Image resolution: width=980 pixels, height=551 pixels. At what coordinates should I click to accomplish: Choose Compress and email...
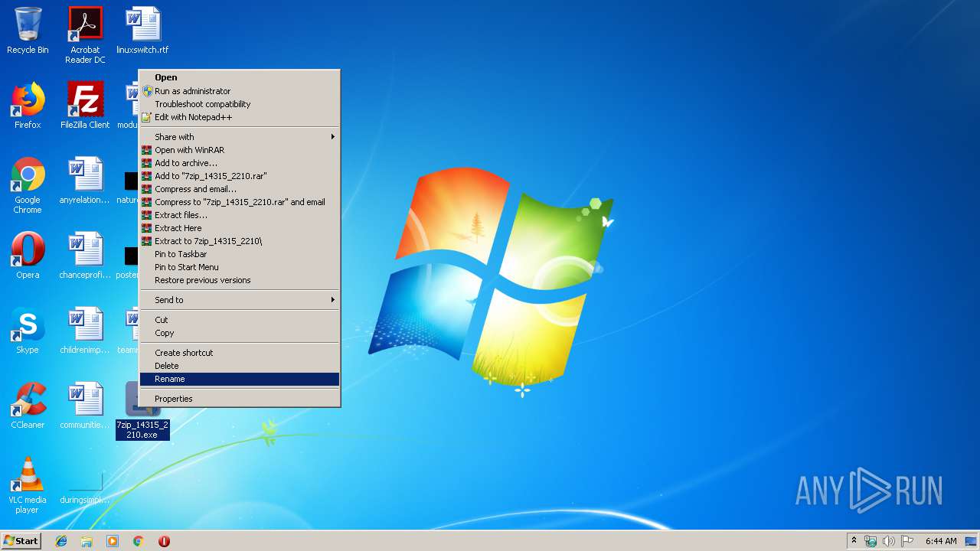[x=239, y=189]
